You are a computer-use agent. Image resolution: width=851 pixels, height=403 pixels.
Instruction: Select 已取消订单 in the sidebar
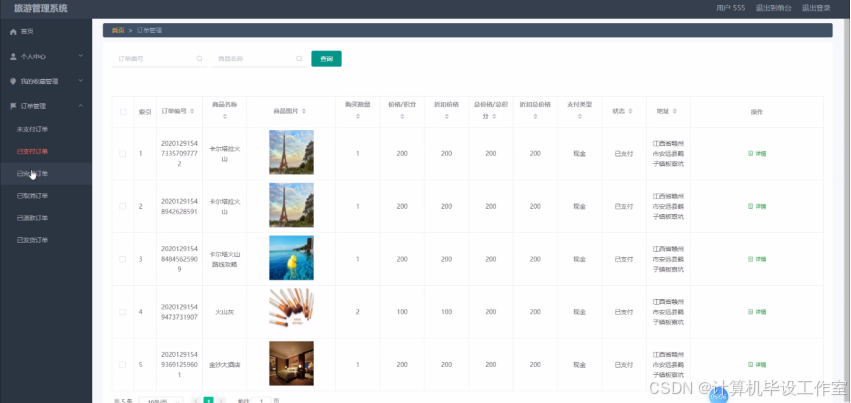(x=33, y=196)
